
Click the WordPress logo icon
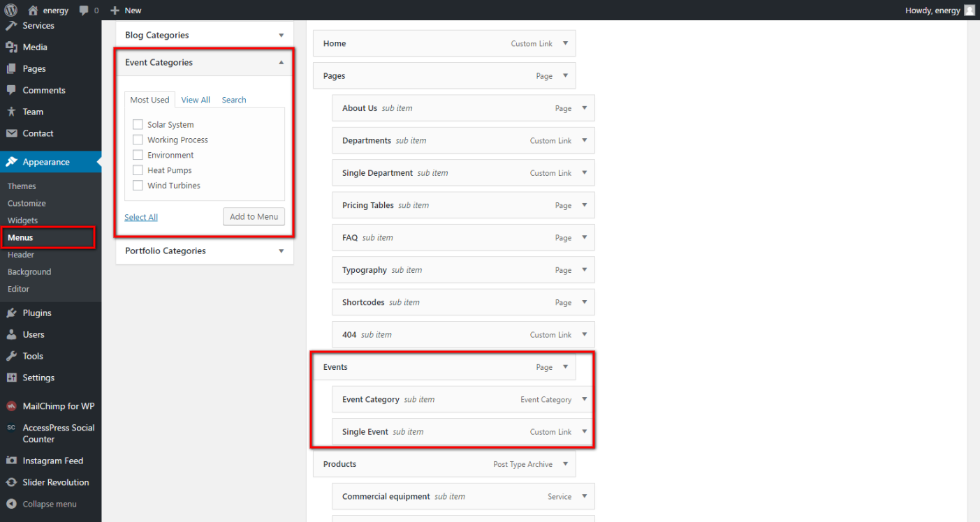(10, 10)
